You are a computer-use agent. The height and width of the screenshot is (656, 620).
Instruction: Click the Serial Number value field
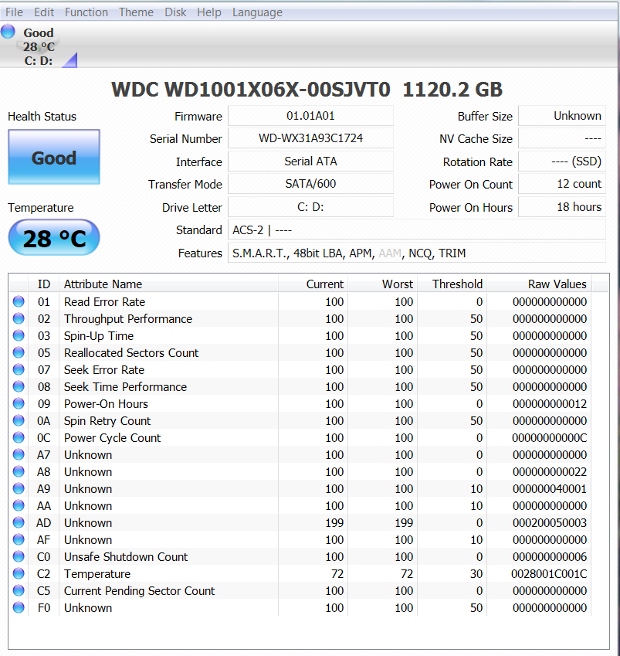[310, 139]
